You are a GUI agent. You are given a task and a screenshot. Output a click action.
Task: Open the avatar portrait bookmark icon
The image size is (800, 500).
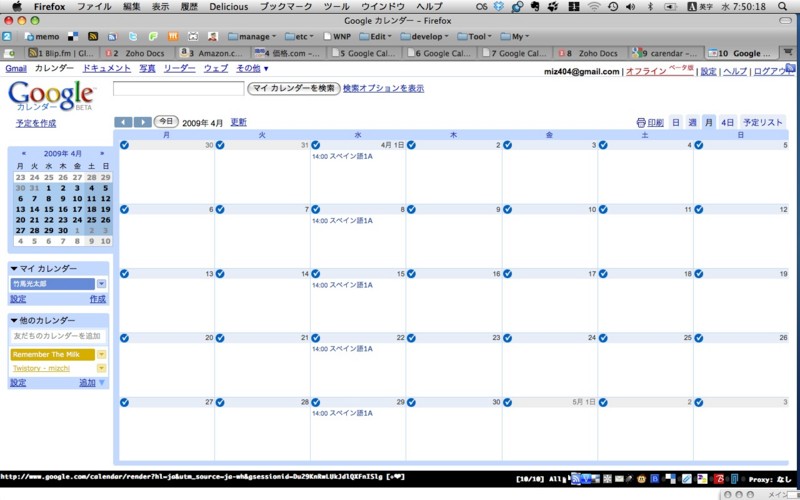[x=213, y=36]
